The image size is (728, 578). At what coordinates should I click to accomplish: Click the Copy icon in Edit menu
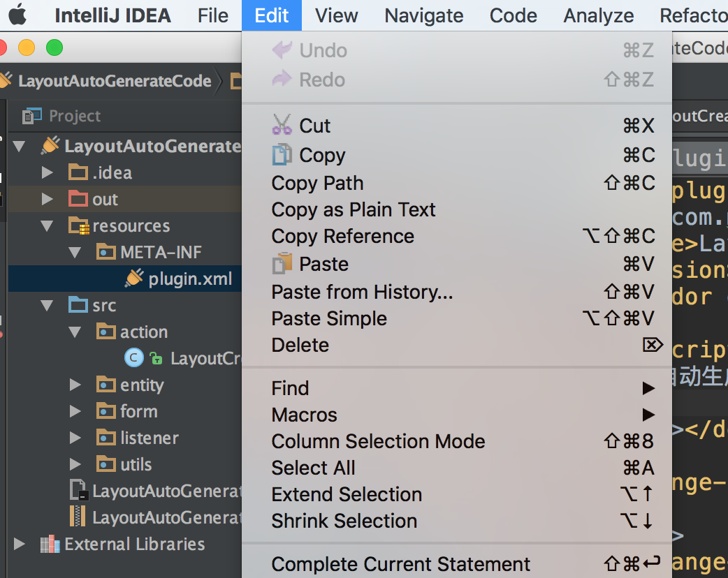tap(282, 155)
